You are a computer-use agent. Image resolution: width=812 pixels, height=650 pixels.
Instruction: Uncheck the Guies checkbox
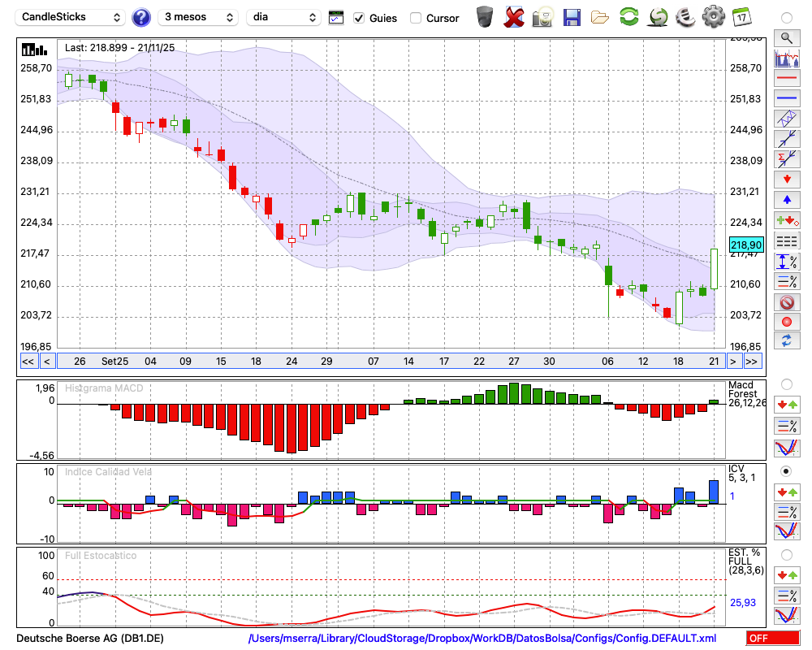point(359,18)
